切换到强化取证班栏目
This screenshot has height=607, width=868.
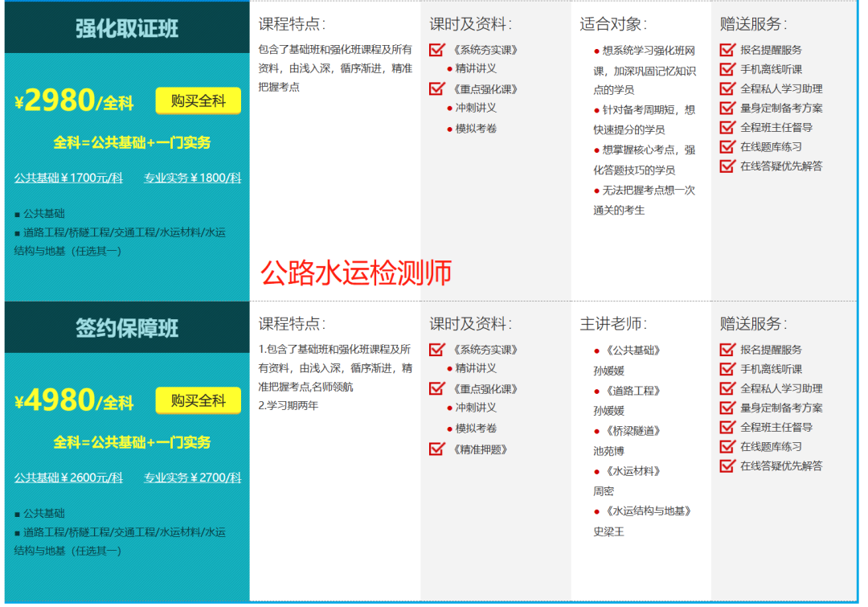click(125, 28)
